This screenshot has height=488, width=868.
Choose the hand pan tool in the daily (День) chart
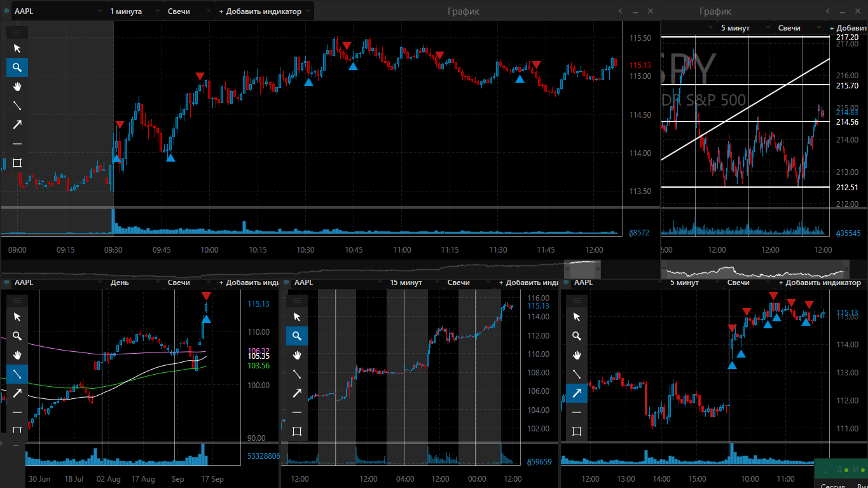click(17, 355)
